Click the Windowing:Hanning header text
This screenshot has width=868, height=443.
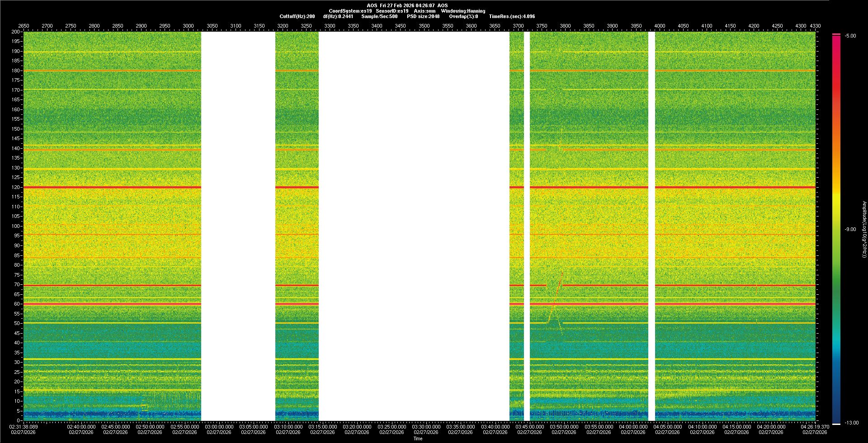tap(463, 11)
